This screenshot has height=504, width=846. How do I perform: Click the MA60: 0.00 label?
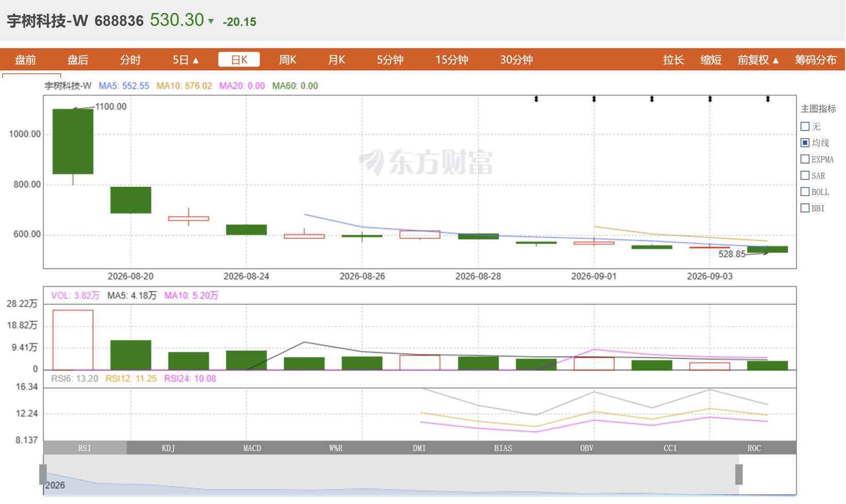click(x=295, y=86)
